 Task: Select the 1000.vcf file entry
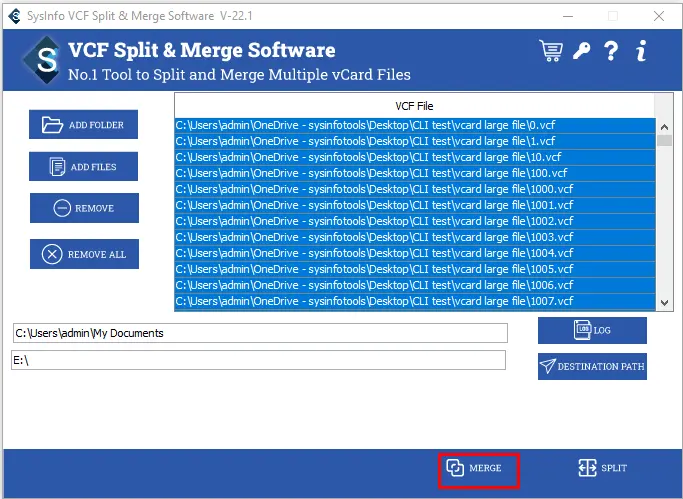coord(415,189)
